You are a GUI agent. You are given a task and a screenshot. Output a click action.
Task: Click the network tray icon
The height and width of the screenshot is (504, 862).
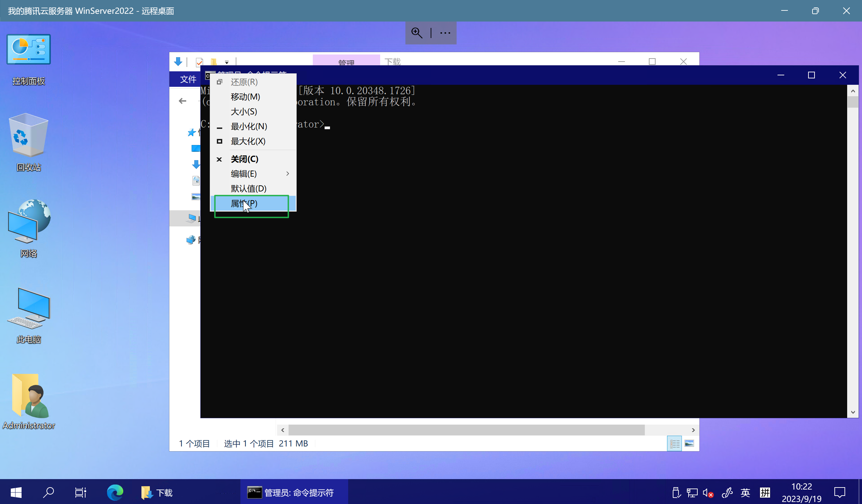(x=692, y=493)
